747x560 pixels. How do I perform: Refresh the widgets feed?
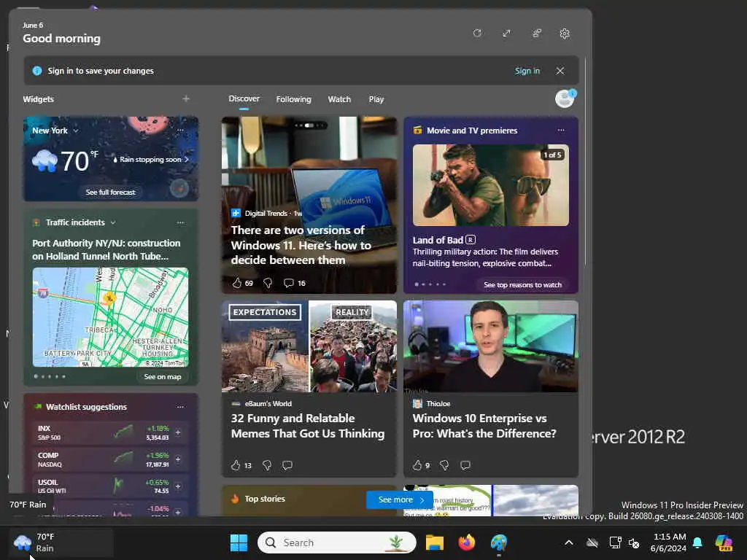pyautogui.click(x=477, y=33)
